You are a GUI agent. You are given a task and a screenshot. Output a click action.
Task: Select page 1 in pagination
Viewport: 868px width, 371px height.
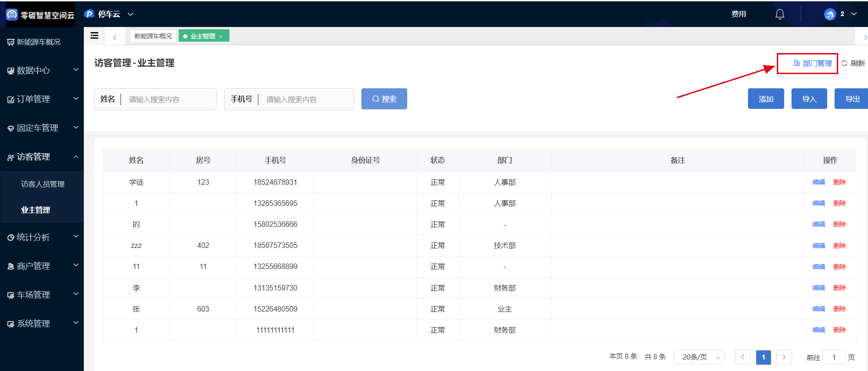coord(763,357)
